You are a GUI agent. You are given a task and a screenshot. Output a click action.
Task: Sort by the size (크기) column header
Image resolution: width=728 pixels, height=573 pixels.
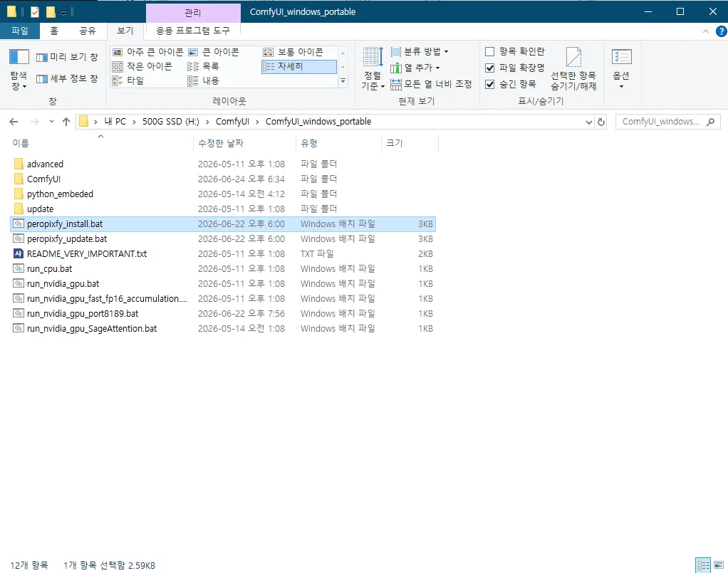point(410,143)
